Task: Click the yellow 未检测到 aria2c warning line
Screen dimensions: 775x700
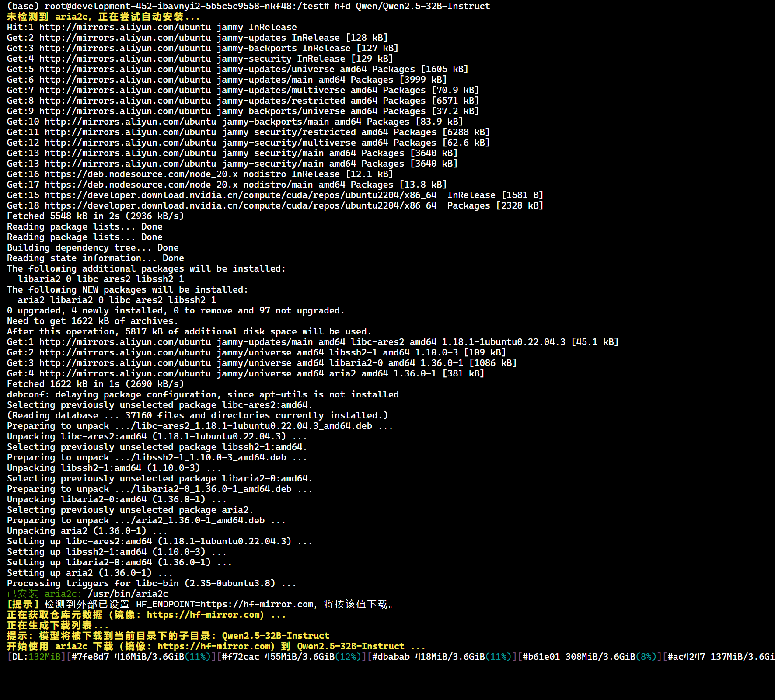Action: coord(103,17)
